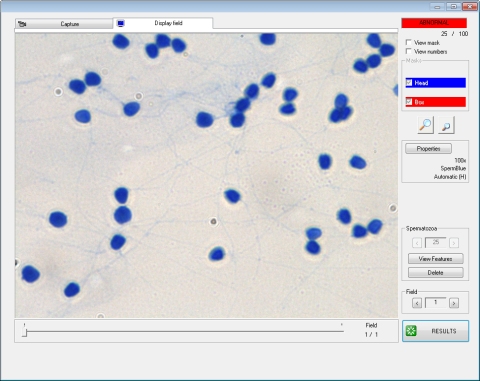Go to next field
This screenshot has height=381, width=480.
tap(454, 303)
